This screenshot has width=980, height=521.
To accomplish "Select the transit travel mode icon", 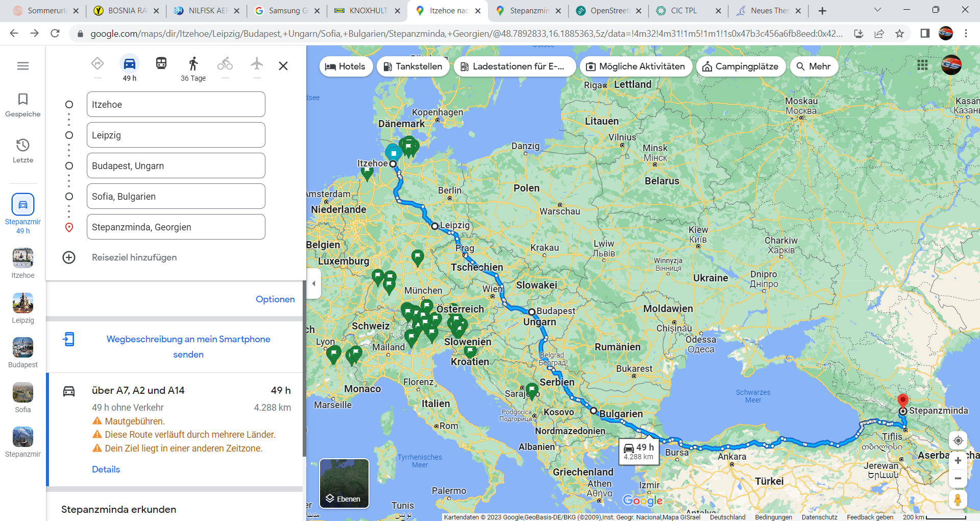I will 161,63.
